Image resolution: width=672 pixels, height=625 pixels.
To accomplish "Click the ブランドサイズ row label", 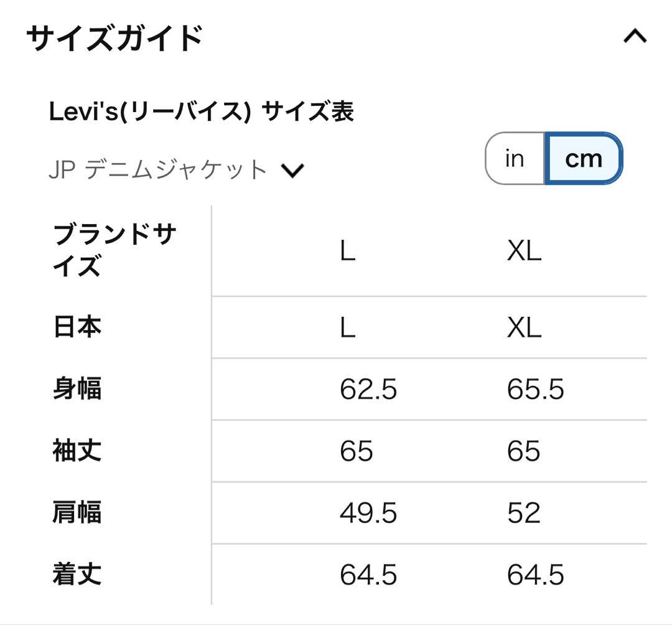I will 115,251.
